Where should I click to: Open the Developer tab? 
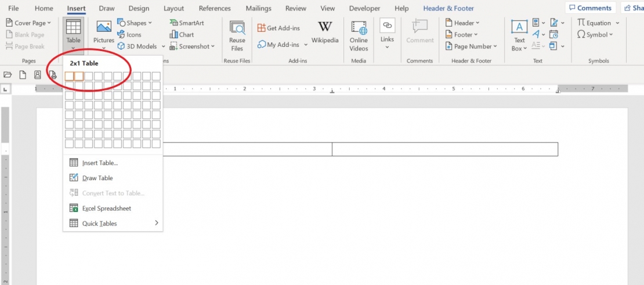(x=366, y=8)
